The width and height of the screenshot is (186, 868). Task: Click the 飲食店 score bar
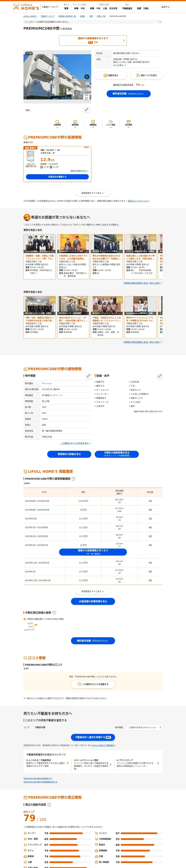pos(142,845)
